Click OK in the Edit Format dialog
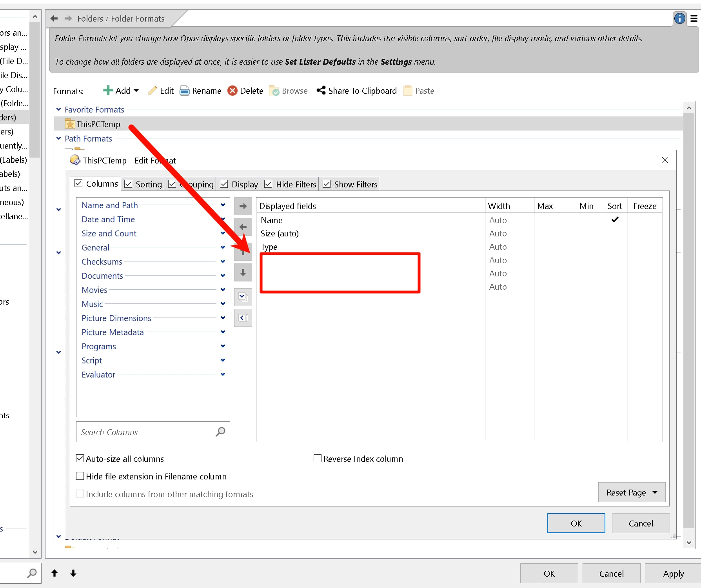The height and width of the screenshot is (588, 701). (576, 523)
